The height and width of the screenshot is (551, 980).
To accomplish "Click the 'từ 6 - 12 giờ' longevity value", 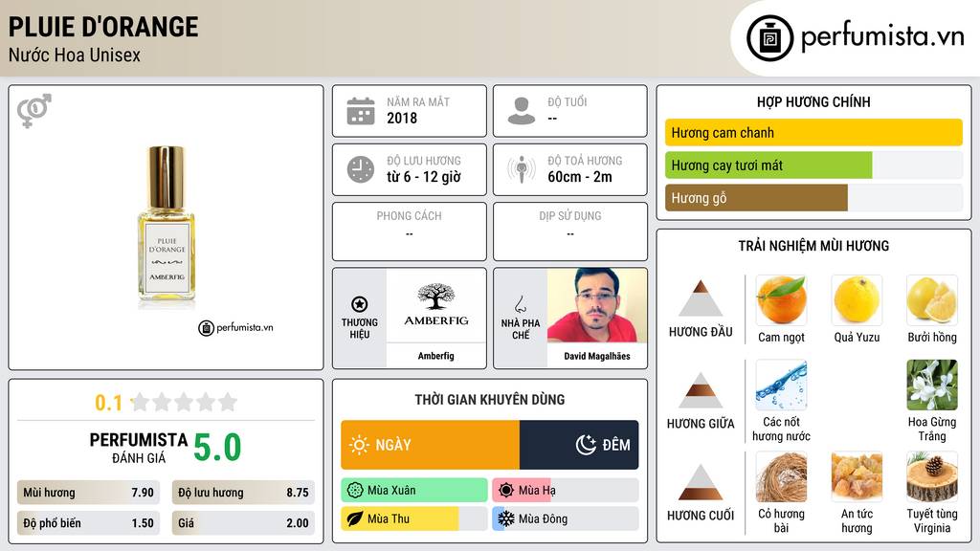I will [x=424, y=177].
